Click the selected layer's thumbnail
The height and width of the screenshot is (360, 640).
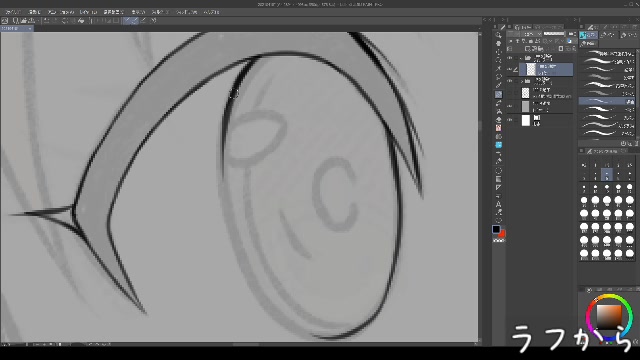point(531,69)
